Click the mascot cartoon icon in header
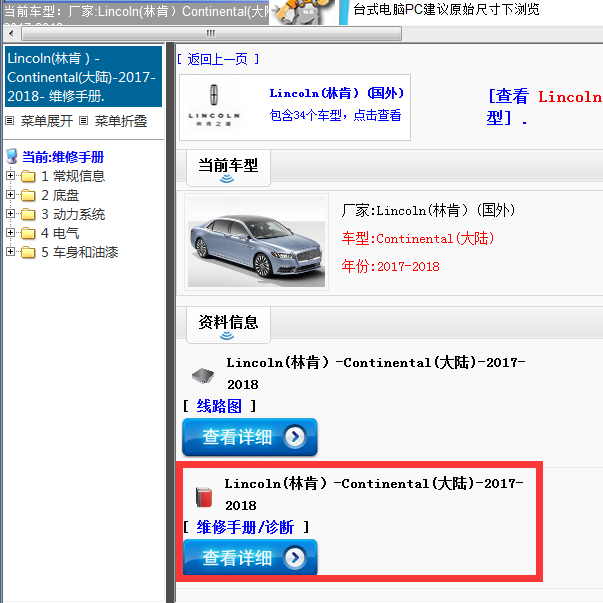The width and height of the screenshot is (603, 603). coord(302,12)
